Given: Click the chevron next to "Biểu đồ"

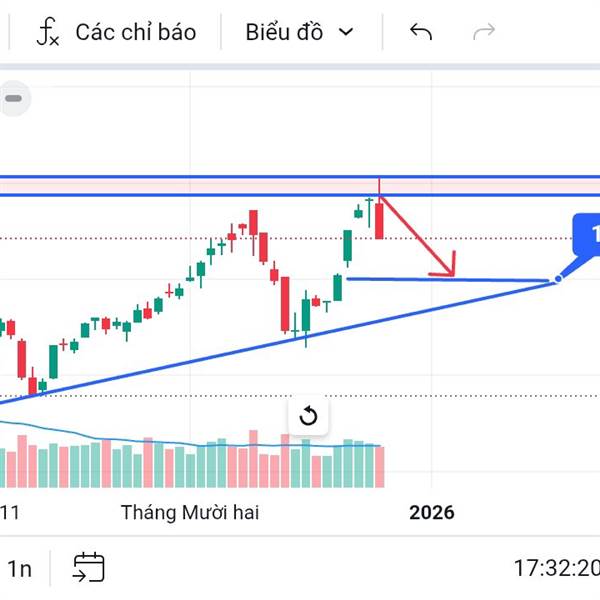Looking at the screenshot, I should click(x=346, y=32).
